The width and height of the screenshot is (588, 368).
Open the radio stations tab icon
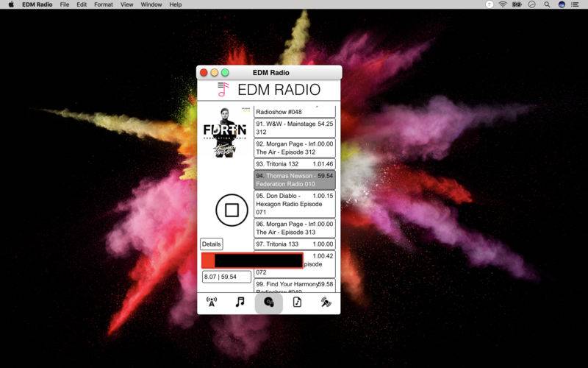click(212, 302)
